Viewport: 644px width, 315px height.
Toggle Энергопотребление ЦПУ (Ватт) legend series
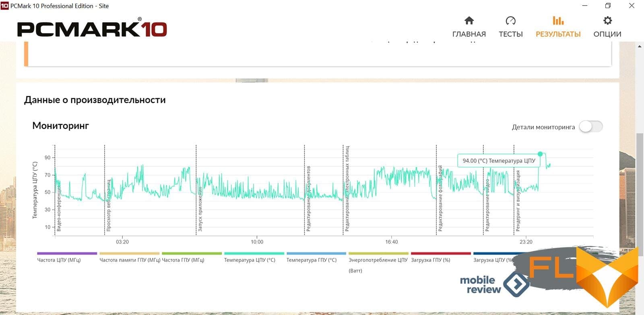click(378, 263)
